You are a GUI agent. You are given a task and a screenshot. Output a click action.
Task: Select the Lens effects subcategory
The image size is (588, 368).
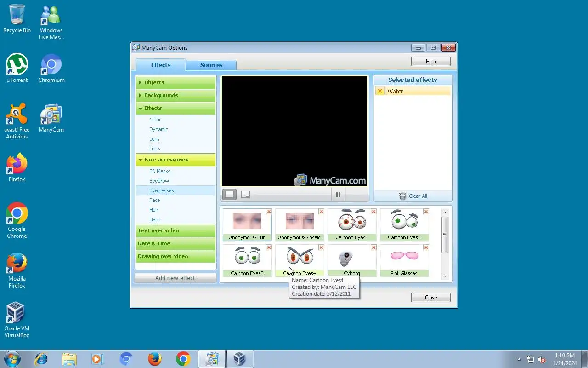click(154, 139)
